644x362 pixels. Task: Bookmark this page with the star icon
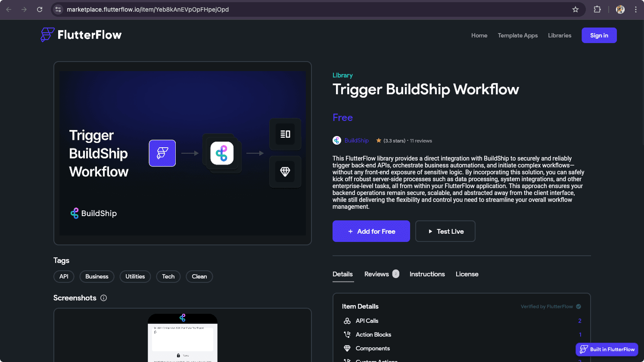[575, 9]
